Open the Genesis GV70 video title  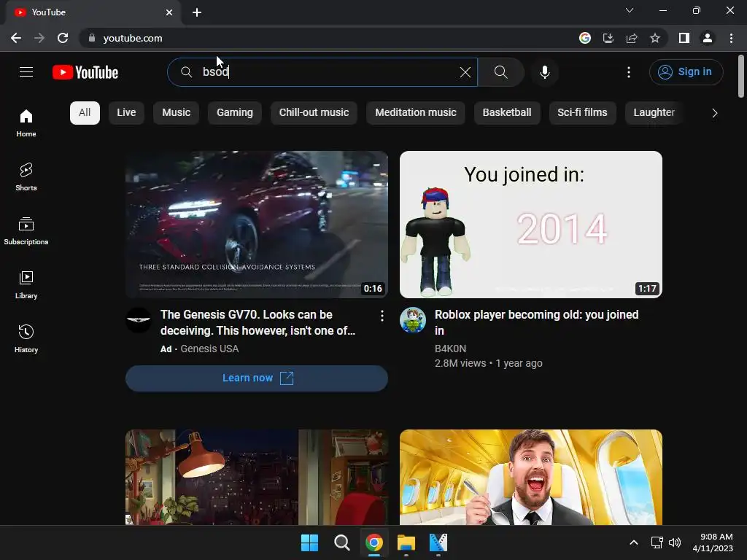click(258, 322)
